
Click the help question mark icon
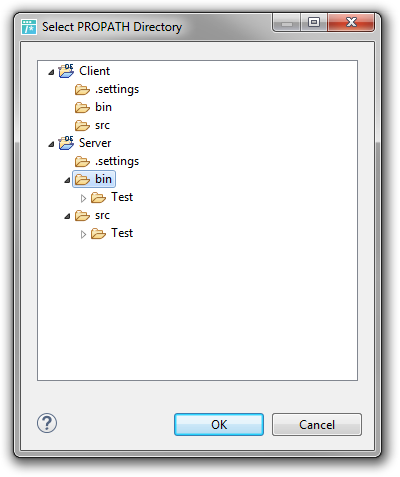click(47, 423)
